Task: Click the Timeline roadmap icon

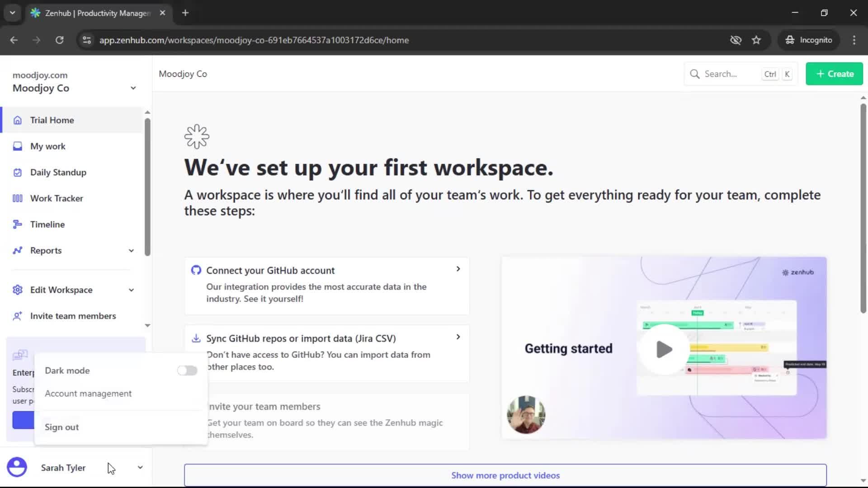Action: click(18, 225)
